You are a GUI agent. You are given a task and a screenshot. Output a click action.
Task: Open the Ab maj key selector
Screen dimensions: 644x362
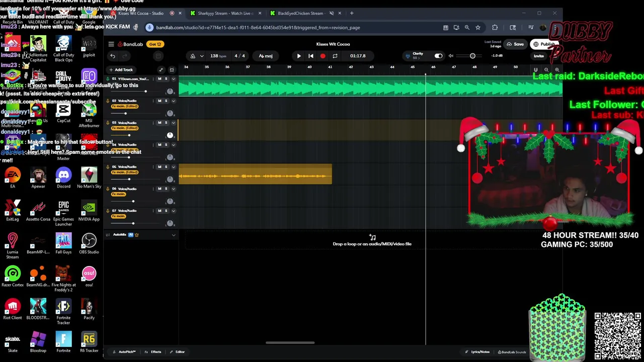pos(266,56)
